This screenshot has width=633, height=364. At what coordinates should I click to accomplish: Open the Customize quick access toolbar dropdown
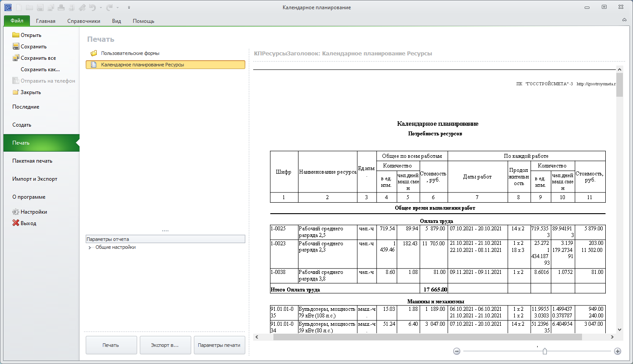pyautogui.click(x=128, y=8)
